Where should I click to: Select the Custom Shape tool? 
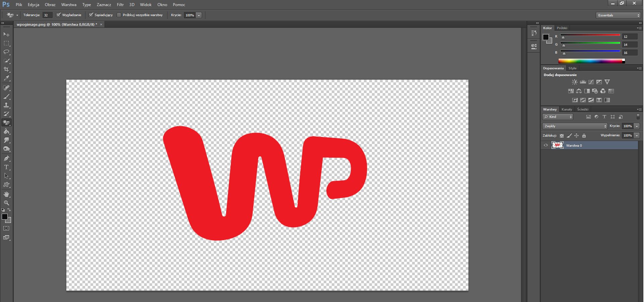click(x=6, y=184)
